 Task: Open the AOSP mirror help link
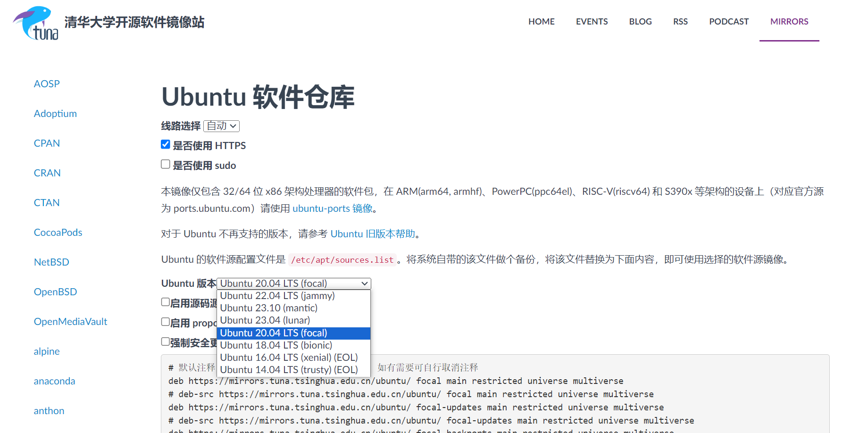(47, 84)
